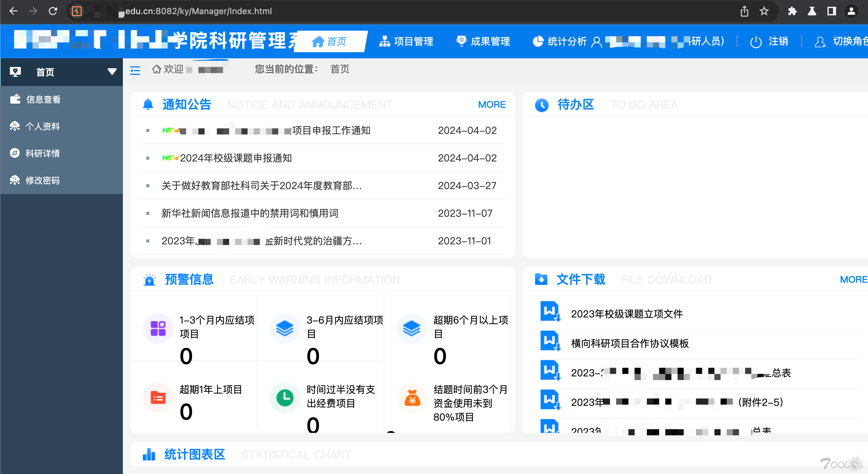Click Word icon beside 2023年校级课题立项文件
The height and width of the screenshot is (474, 868).
[x=550, y=312]
